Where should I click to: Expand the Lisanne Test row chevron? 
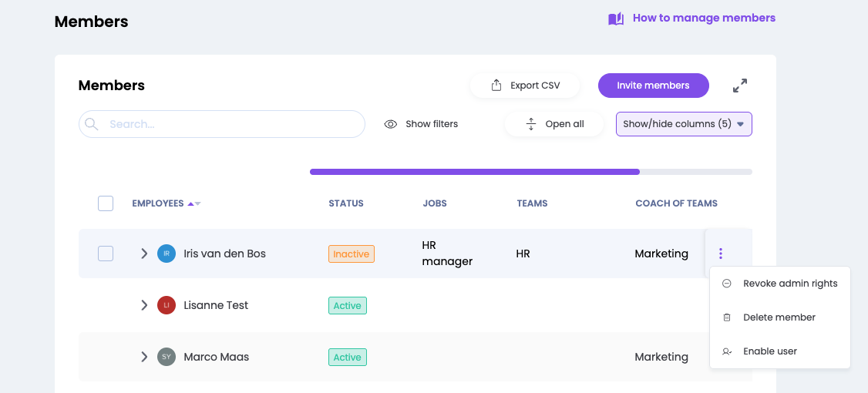click(x=144, y=305)
